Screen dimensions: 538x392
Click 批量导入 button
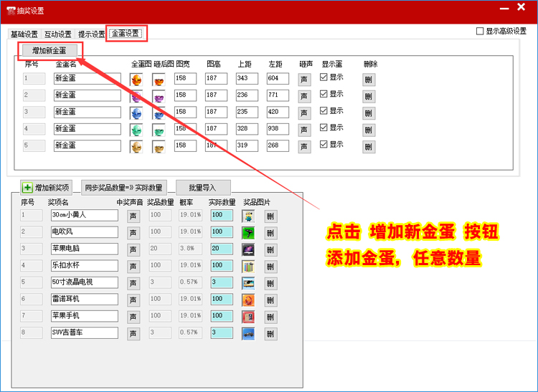pos(203,188)
